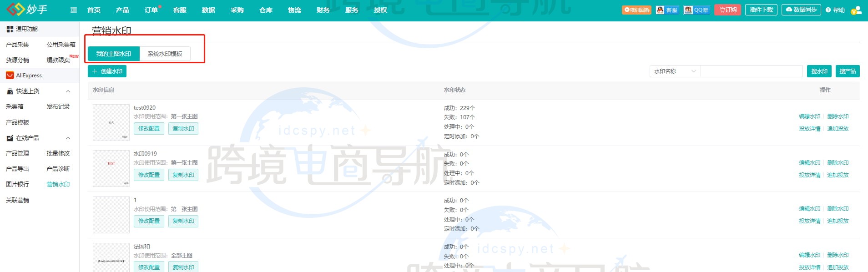
Task: Click the 订购 shopping cart button
Action: coord(728,10)
